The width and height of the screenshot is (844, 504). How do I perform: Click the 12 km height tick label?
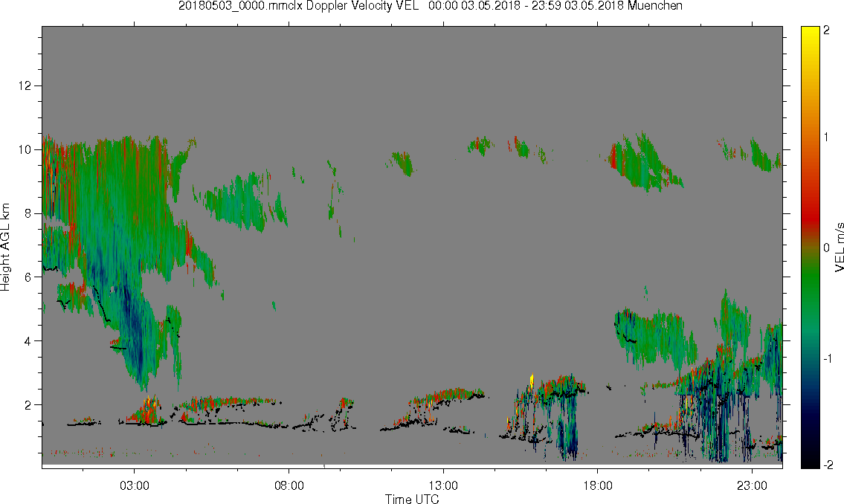25,85
